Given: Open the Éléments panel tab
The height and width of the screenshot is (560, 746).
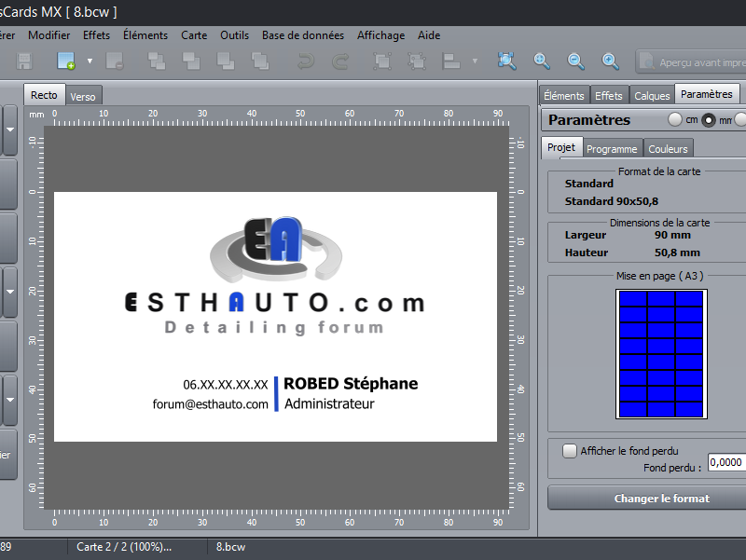Looking at the screenshot, I should [564, 96].
